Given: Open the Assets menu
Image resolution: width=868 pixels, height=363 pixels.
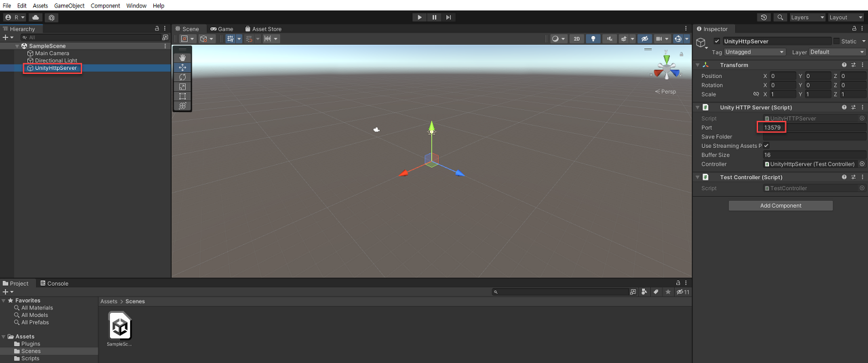Looking at the screenshot, I should (x=40, y=5).
